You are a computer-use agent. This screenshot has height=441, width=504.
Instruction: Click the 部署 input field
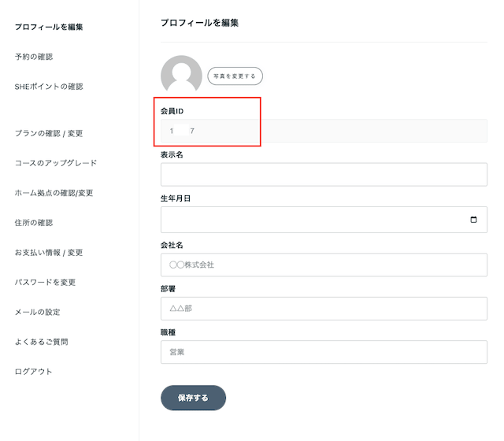coord(324,308)
